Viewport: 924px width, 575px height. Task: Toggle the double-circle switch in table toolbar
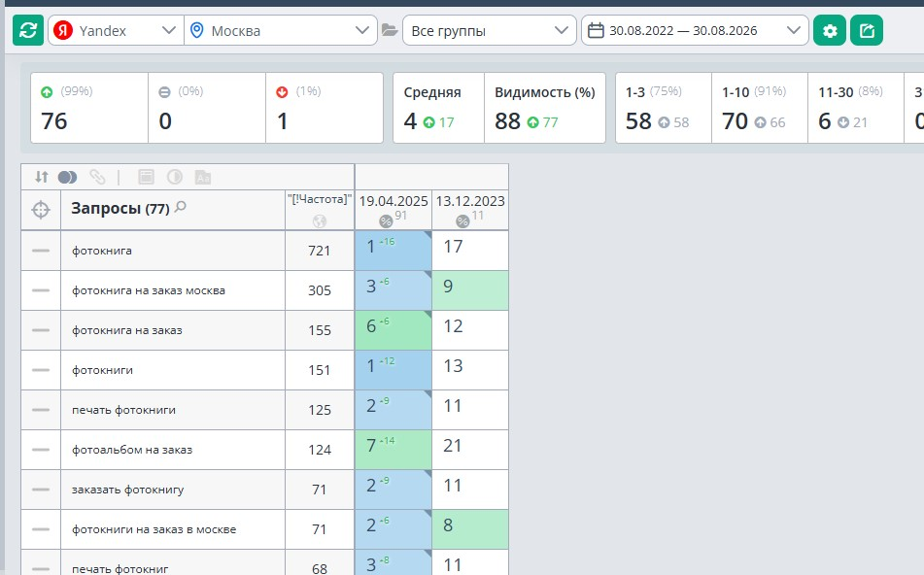(68, 177)
